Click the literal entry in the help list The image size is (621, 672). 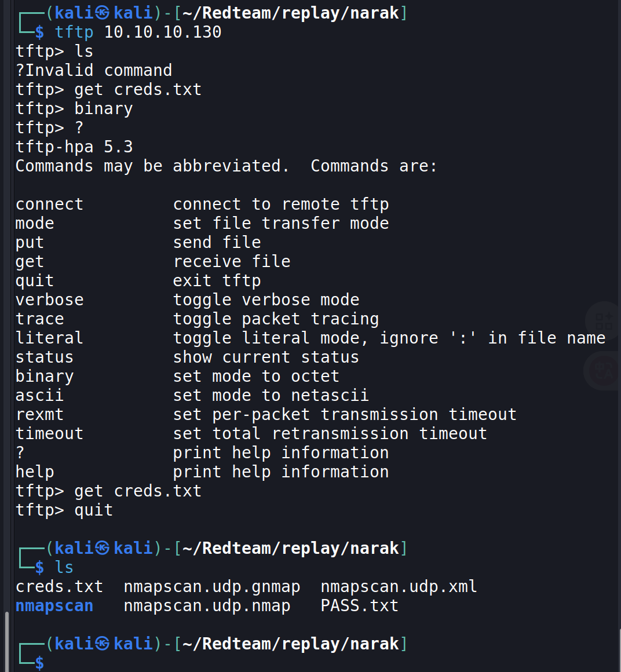[49, 338]
